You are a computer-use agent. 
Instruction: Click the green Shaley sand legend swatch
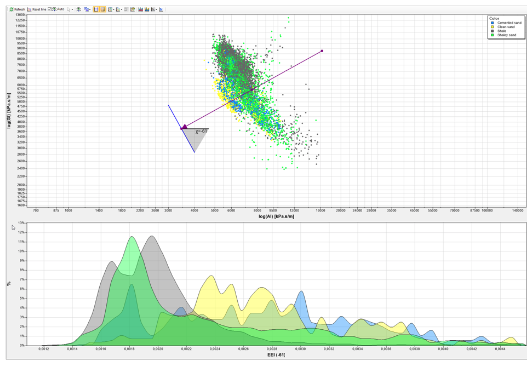click(492, 35)
